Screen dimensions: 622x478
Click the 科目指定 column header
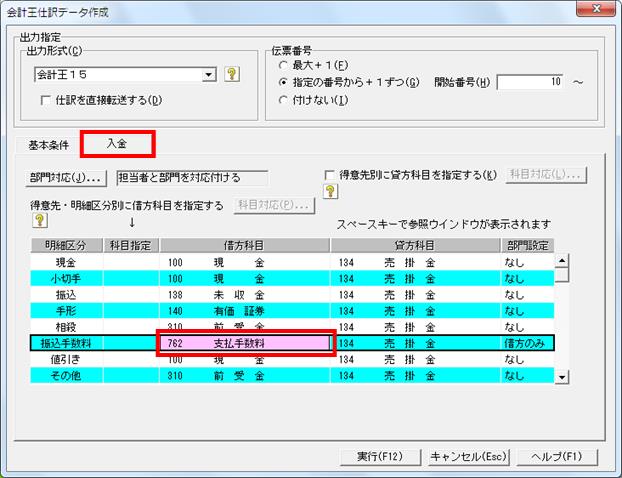pyautogui.click(x=131, y=246)
